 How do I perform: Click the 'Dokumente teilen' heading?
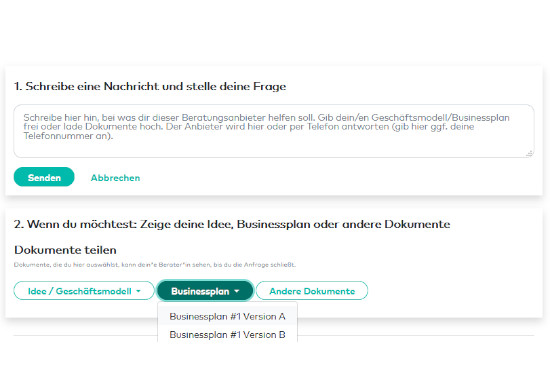[65, 250]
